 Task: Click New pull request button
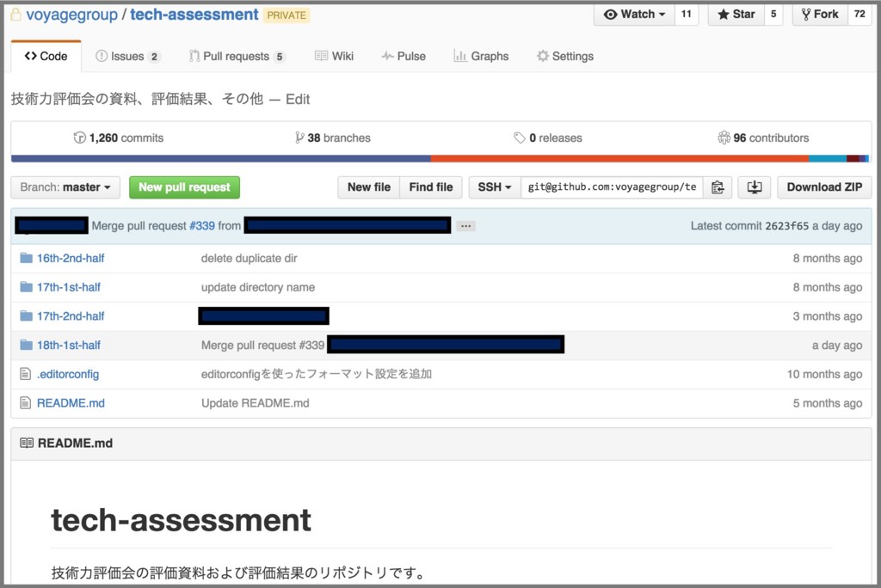[x=184, y=187]
